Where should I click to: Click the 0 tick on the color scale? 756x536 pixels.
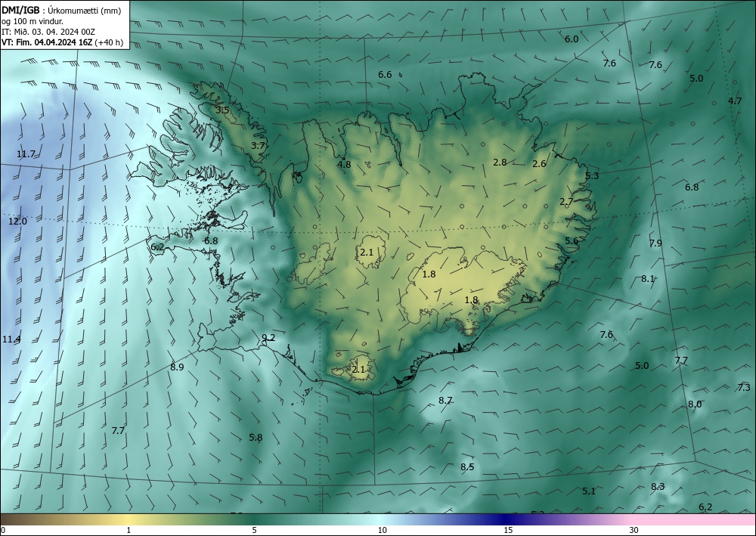click(x=3, y=530)
